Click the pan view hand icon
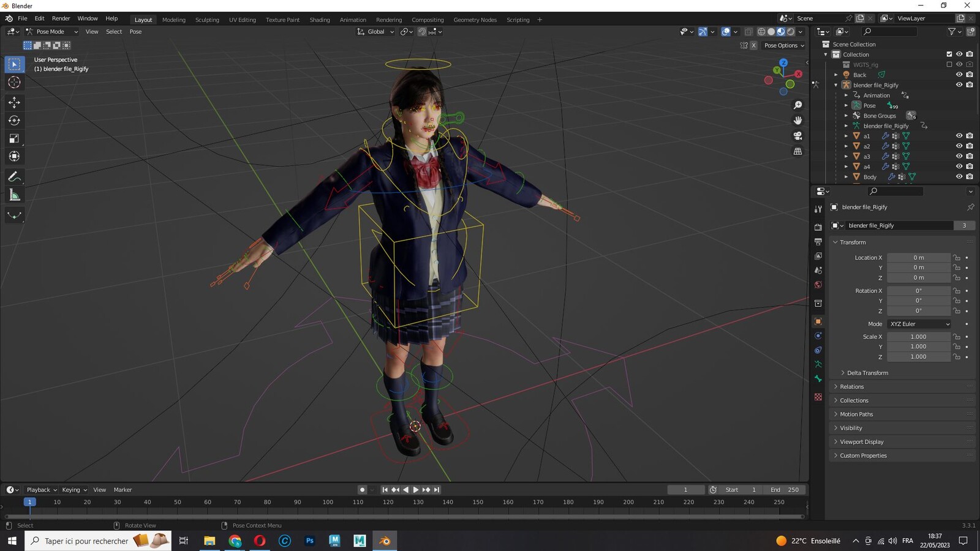This screenshot has width=980, height=551. pos(797,121)
